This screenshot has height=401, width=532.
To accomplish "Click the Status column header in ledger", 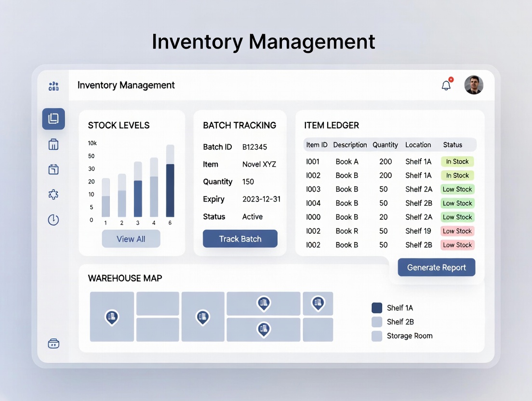I will pos(452,145).
